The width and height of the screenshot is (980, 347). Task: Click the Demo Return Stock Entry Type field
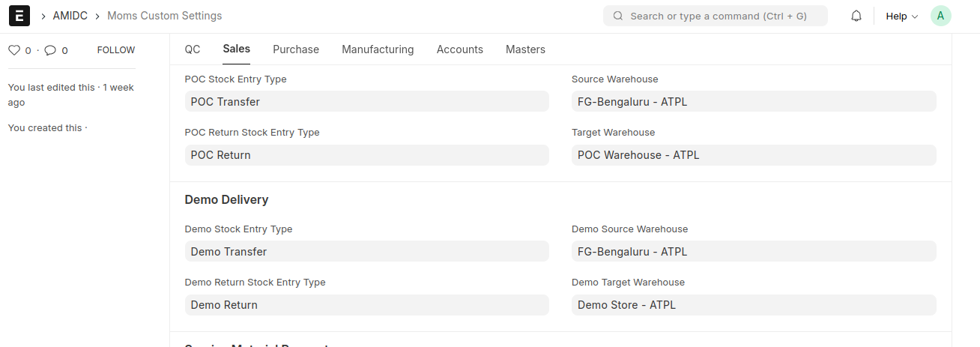click(366, 305)
